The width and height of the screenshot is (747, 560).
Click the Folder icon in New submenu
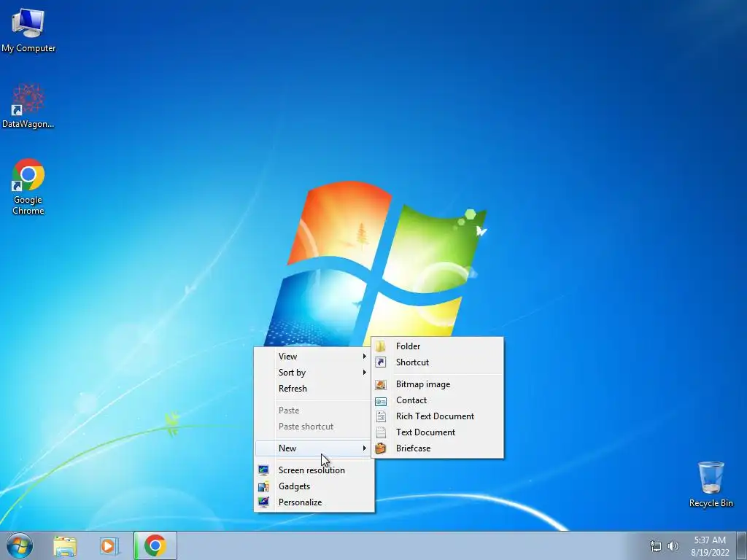[x=381, y=346]
